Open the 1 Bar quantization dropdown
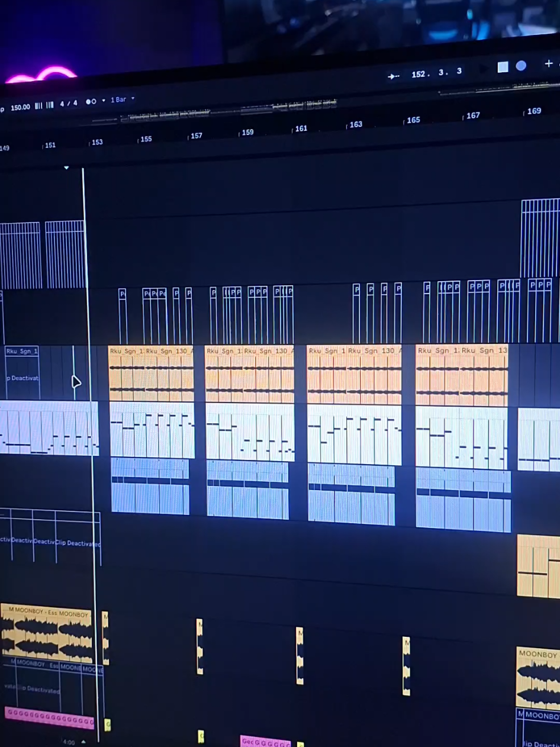The width and height of the screenshot is (560, 747). (x=123, y=99)
